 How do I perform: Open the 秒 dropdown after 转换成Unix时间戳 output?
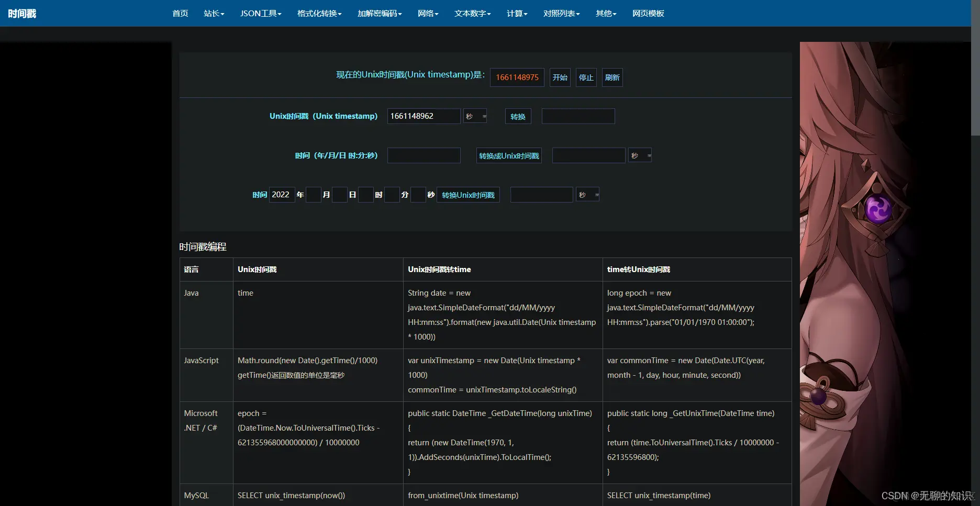point(640,155)
